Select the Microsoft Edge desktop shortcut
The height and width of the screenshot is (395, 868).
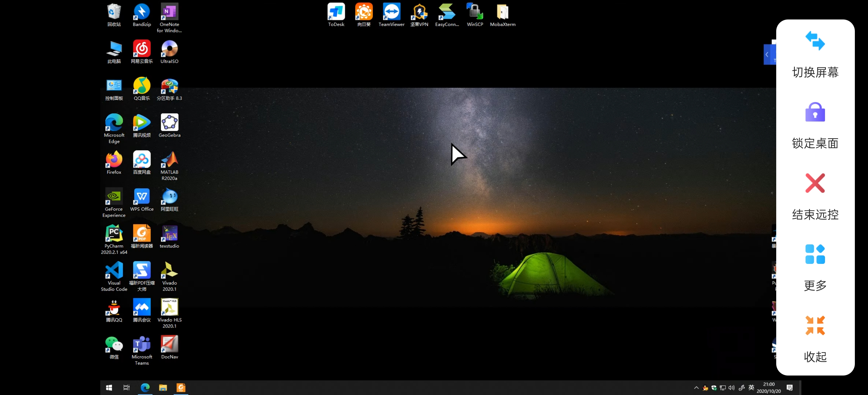[x=114, y=129]
